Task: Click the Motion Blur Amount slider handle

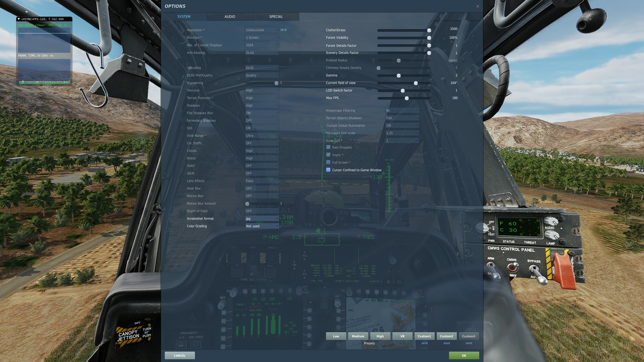Action: 247,204
